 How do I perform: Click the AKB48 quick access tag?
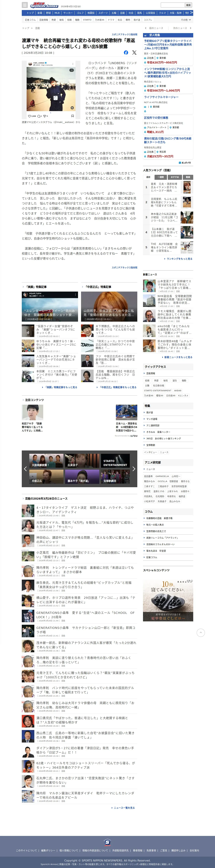pos(177,390)
